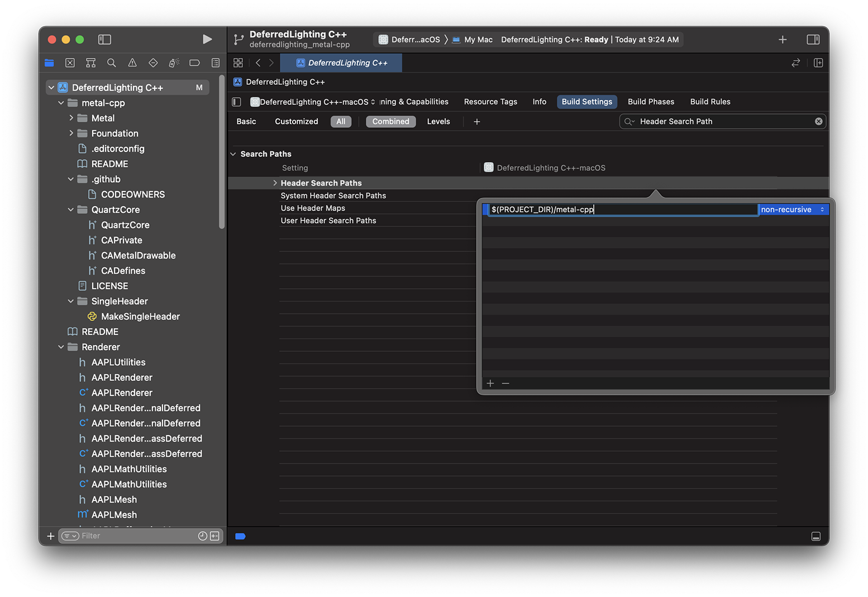Open the Find navigator with the magnifier icon
Screen dimensions: 868x597
click(x=111, y=63)
